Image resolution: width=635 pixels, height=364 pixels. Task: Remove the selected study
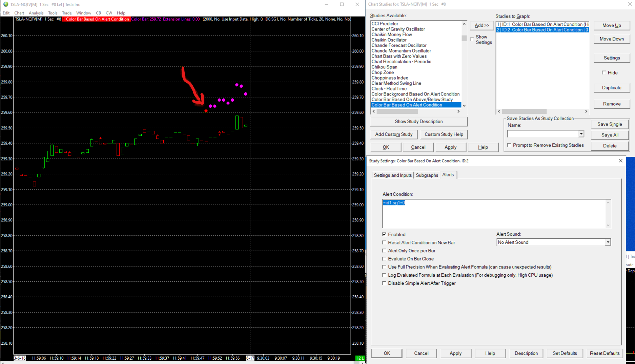point(612,104)
